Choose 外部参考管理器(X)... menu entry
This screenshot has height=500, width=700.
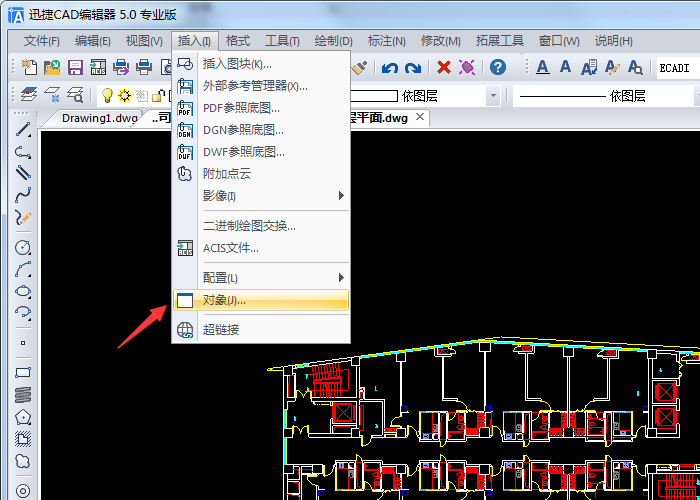click(x=260, y=86)
